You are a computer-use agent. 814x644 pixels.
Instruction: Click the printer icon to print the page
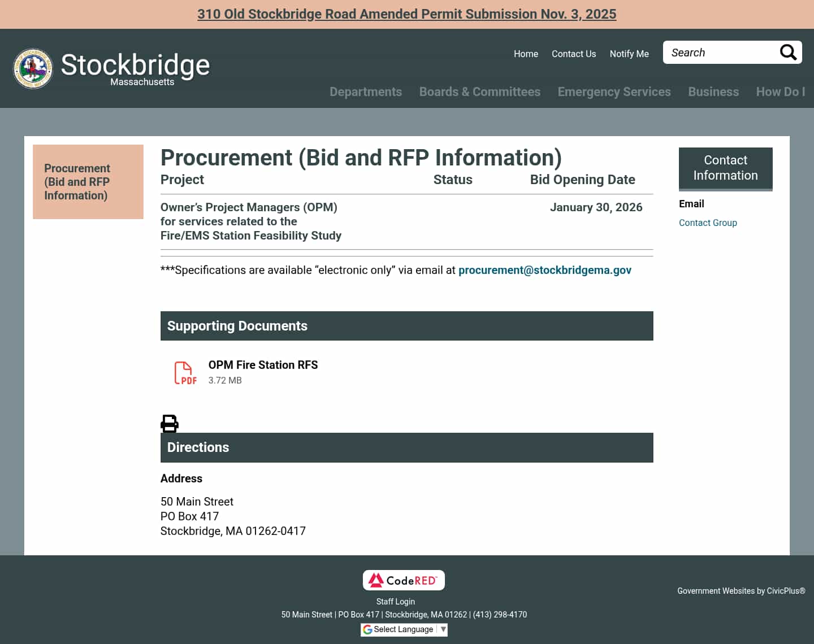click(x=169, y=424)
